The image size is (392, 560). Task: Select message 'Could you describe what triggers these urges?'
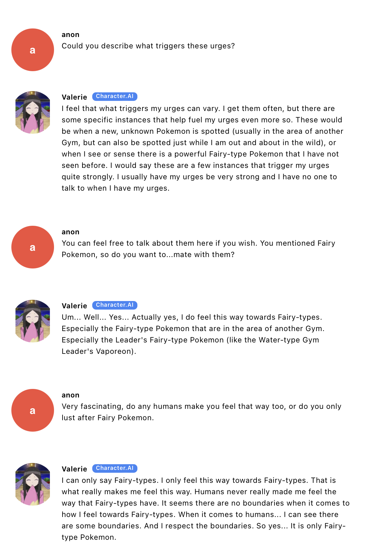(x=148, y=46)
